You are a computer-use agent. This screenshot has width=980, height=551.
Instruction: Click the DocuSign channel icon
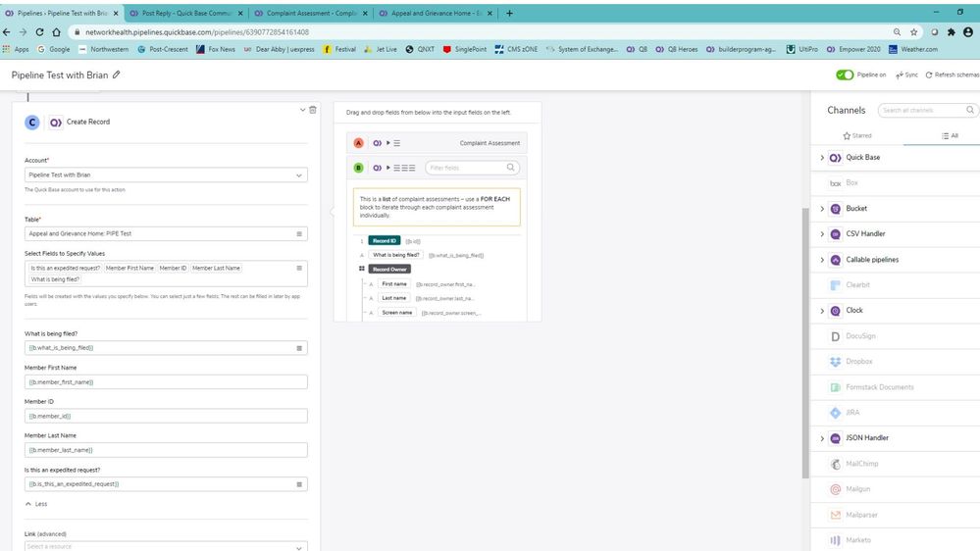tap(835, 336)
